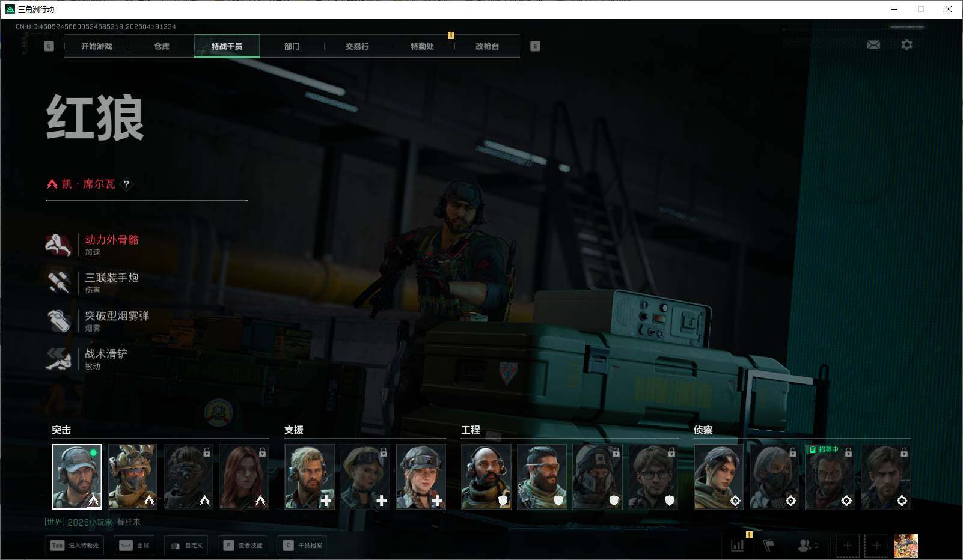This screenshot has height=560, width=963.
Task: Select the 侦察 operator tagged 招募中
Action: tap(830, 476)
